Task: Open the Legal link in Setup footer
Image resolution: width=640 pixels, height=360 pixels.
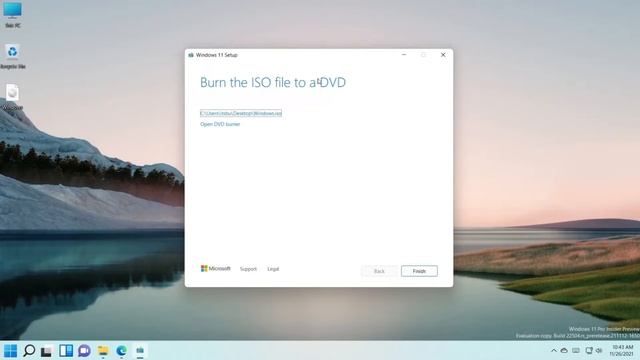Action: (x=273, y=269)
